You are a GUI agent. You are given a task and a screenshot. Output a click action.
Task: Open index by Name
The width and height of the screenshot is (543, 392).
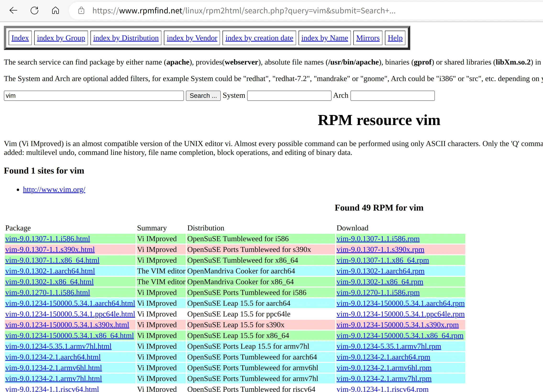click(x=325, y=38)
